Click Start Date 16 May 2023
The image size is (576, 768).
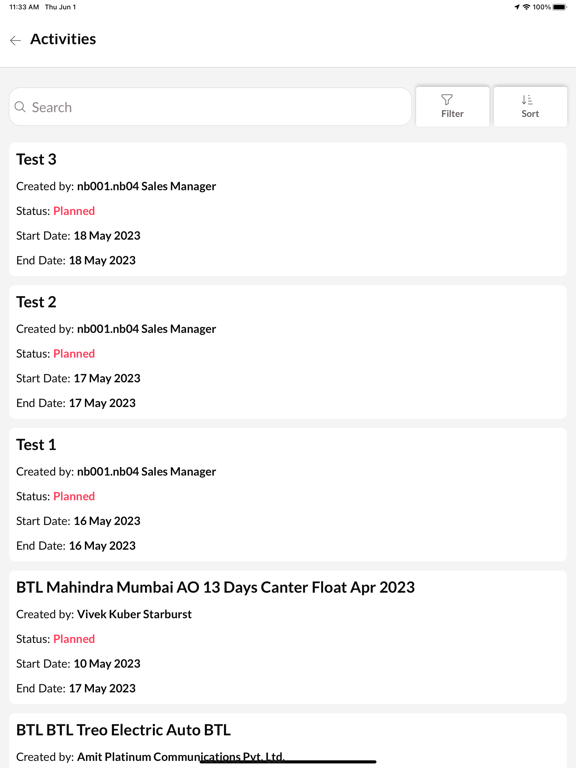coord(78,521)
